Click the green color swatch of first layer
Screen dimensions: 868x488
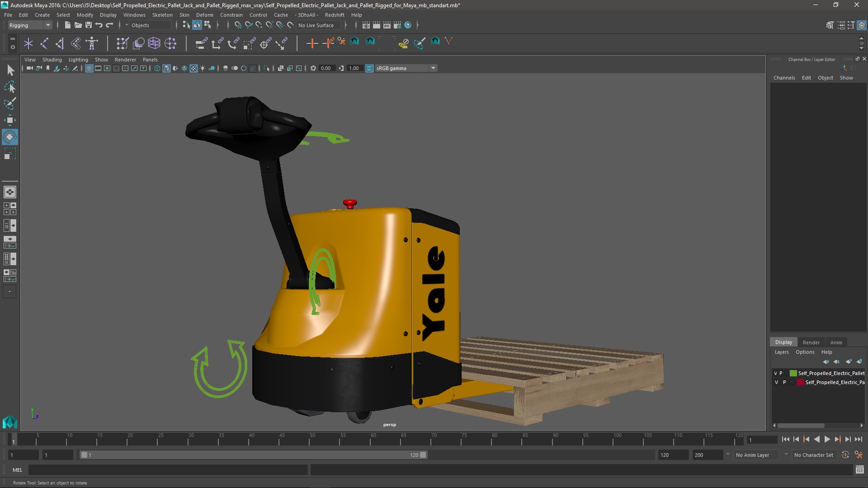tap(793, 373)
